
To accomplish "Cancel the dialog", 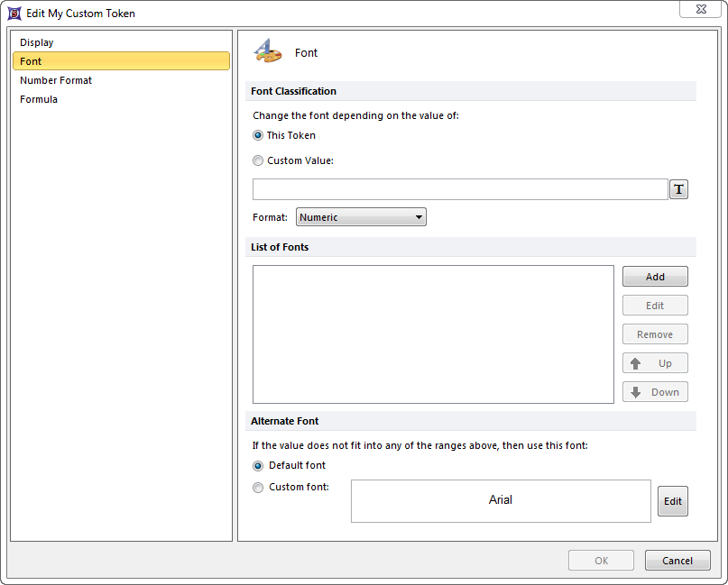I will 677,561.
